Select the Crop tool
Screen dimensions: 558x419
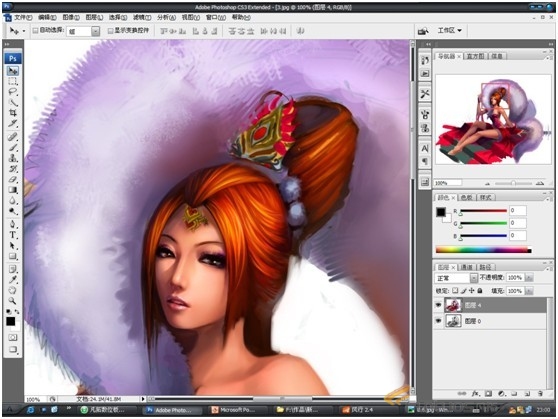click(x=13, y=113)
